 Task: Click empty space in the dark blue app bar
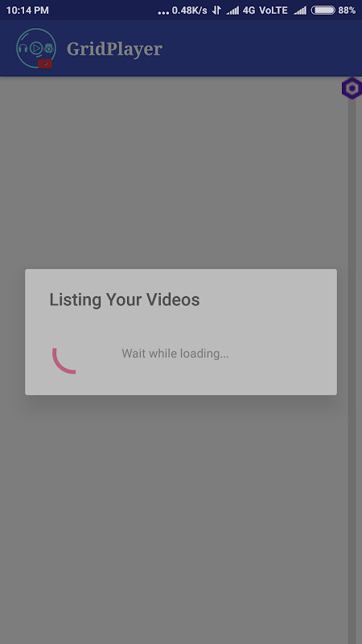click(x=254, y=48)
